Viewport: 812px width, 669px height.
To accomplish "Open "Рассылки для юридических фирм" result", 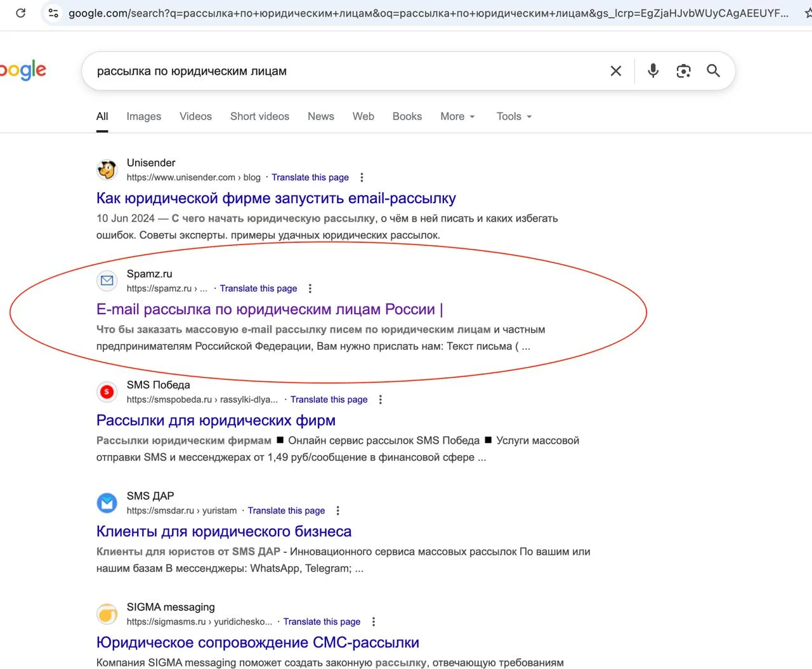I will [216, 421].
